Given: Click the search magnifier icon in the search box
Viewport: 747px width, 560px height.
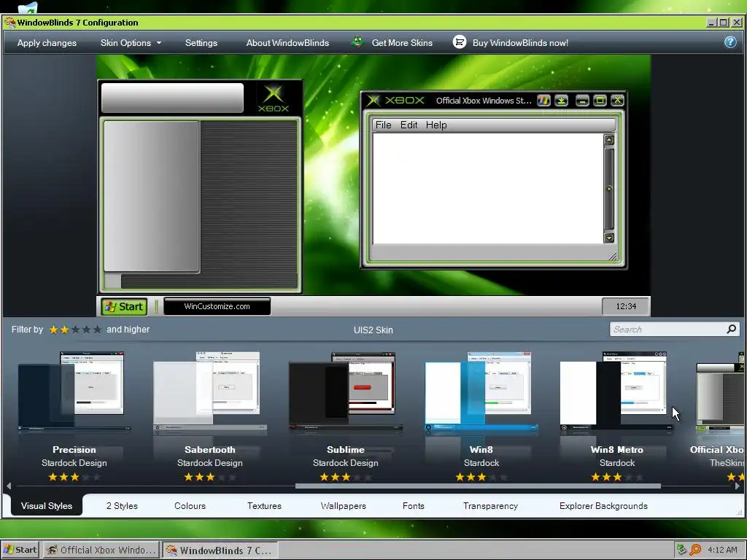Looking at the screenshot, I should click(731, 329).
